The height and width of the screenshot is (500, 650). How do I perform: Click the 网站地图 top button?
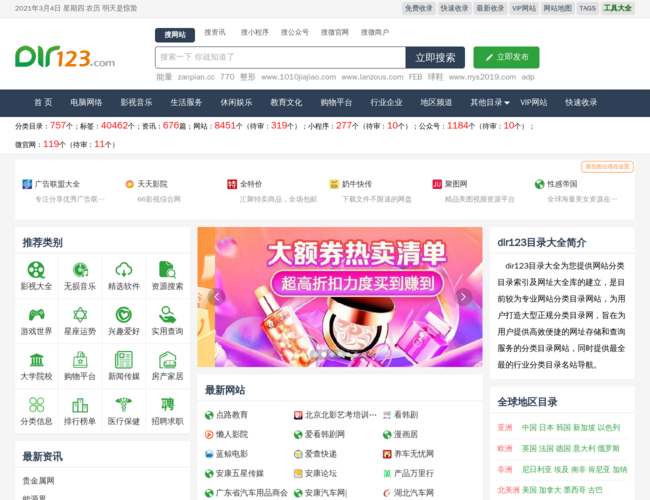pyautogui.click(x=558, y=8)
